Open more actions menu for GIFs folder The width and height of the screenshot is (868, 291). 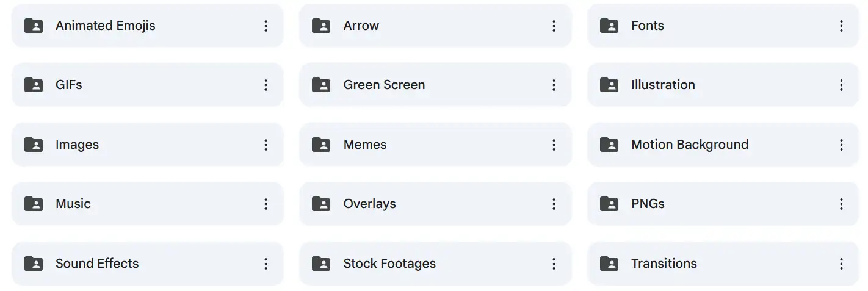click(266, 85)
